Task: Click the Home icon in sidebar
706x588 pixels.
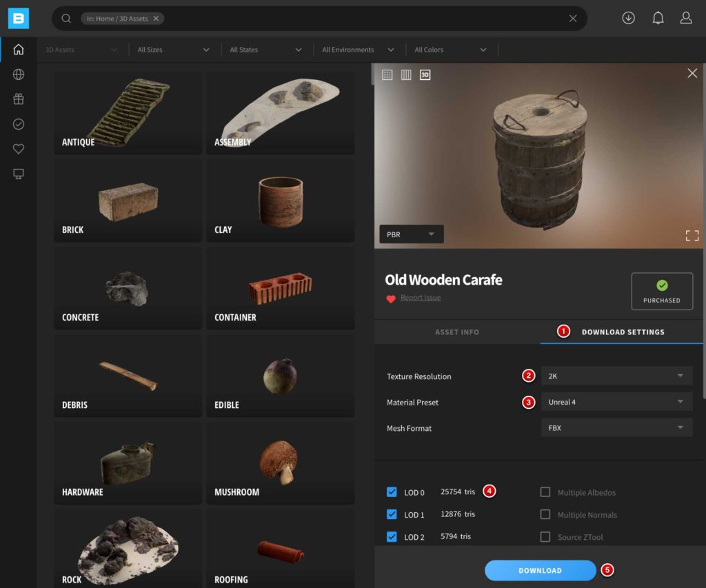Action: 19,50
